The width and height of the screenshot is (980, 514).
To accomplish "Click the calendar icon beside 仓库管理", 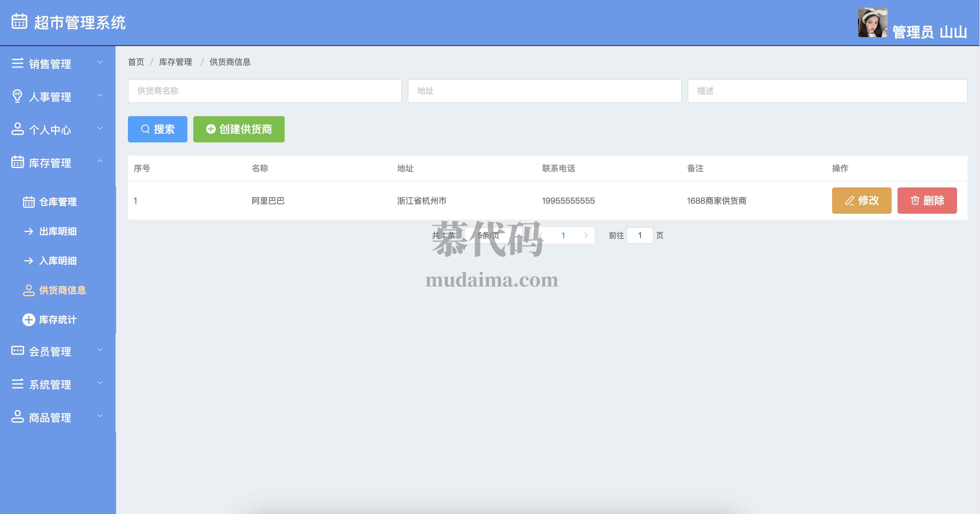I will tap(29, 202).
